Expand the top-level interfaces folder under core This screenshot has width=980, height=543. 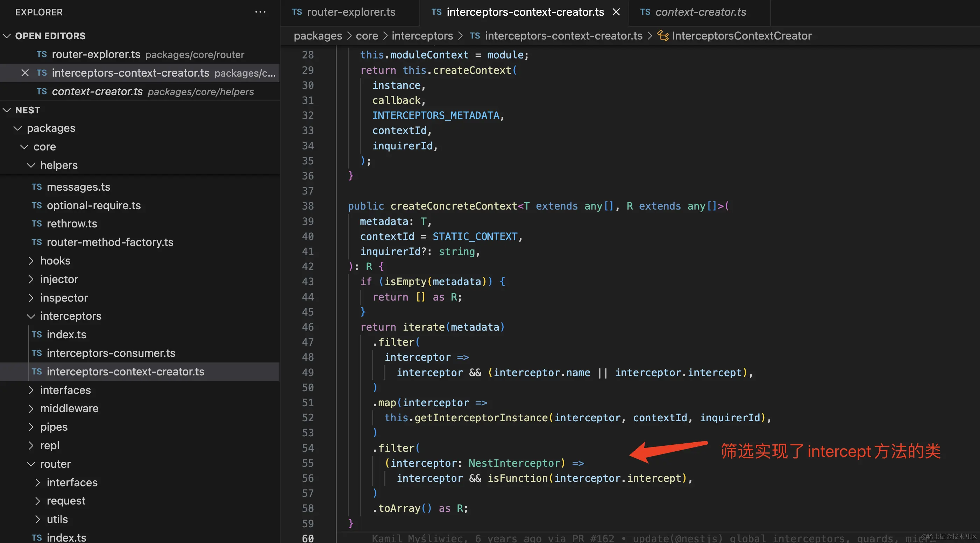[31, 390]
